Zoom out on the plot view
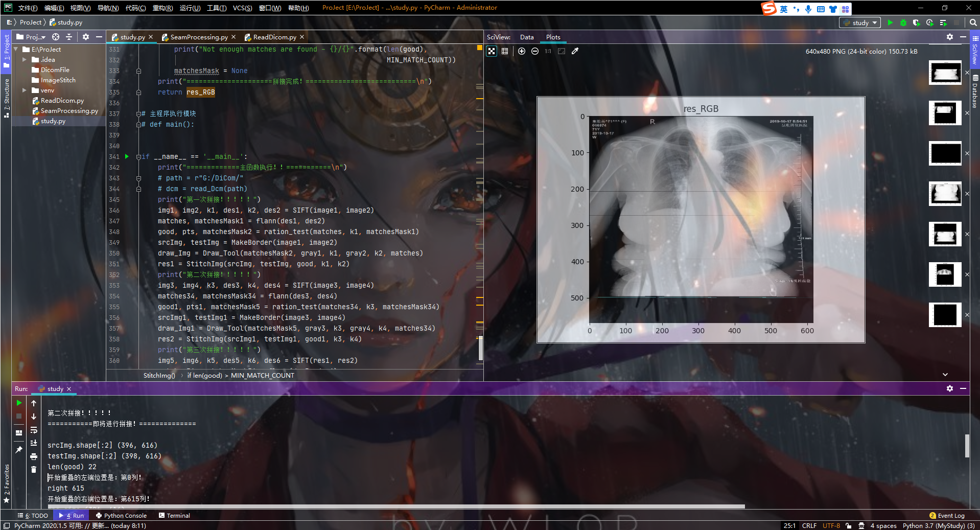The width and height of the screenshot is (980, 530). click(534, 51)
